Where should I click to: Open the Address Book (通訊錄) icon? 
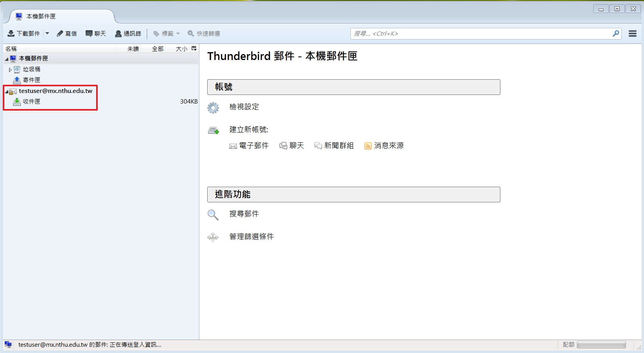coord(118,34)
